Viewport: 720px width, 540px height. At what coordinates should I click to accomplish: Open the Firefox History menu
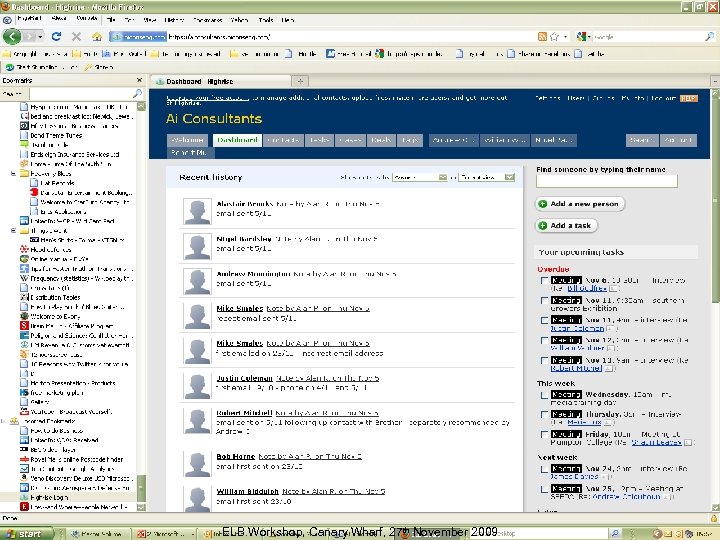[174, 20]
